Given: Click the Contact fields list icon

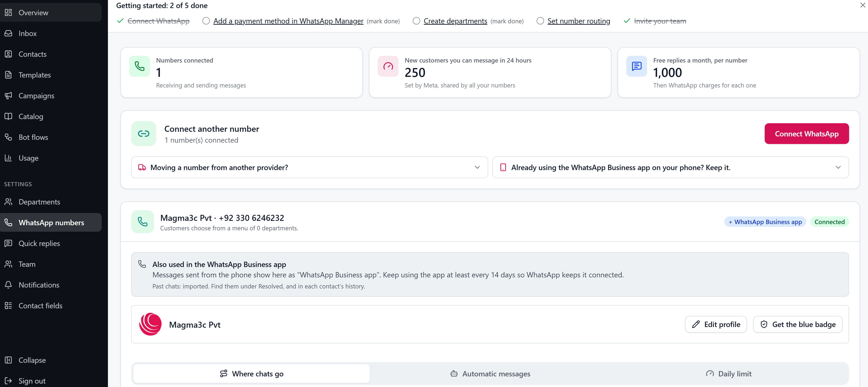Looking at the screenshot, I should [x=9, y=305].
